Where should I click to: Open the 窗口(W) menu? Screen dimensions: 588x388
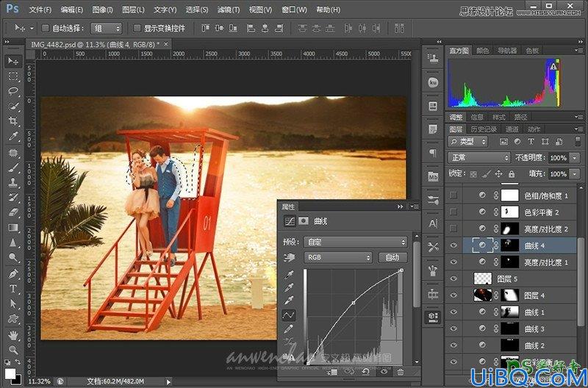click(295, 10)
